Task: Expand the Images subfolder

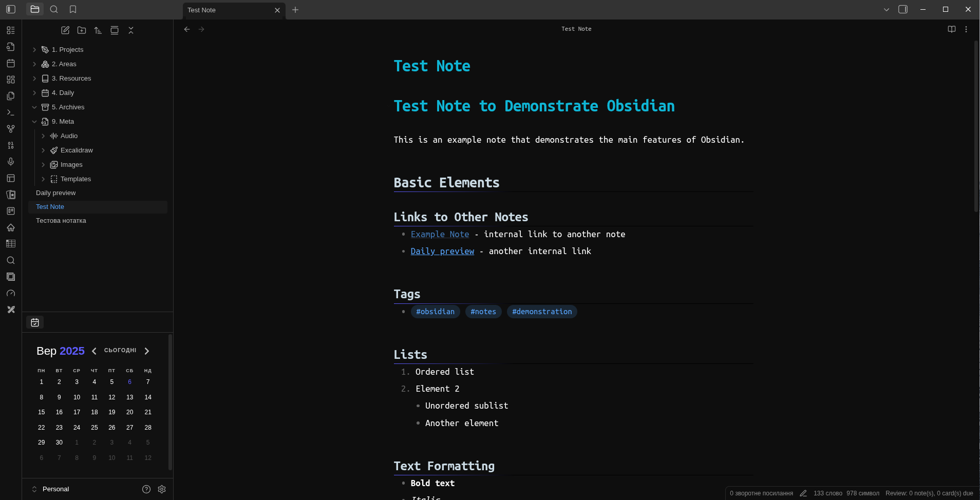Action: pyautogui.click(x=43, y=165)
